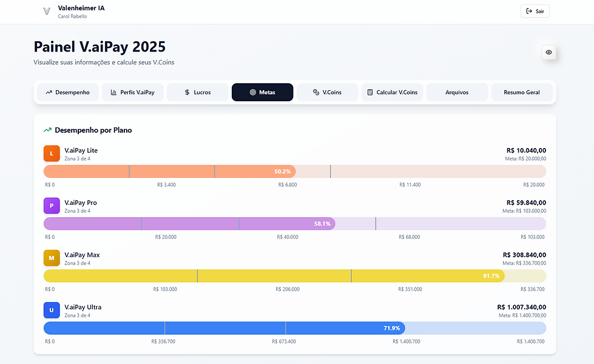The height and width of the screenshot is (364, 594).
Task: Click Meta: R$ 103.000,00 text
Action: (524, 211)
